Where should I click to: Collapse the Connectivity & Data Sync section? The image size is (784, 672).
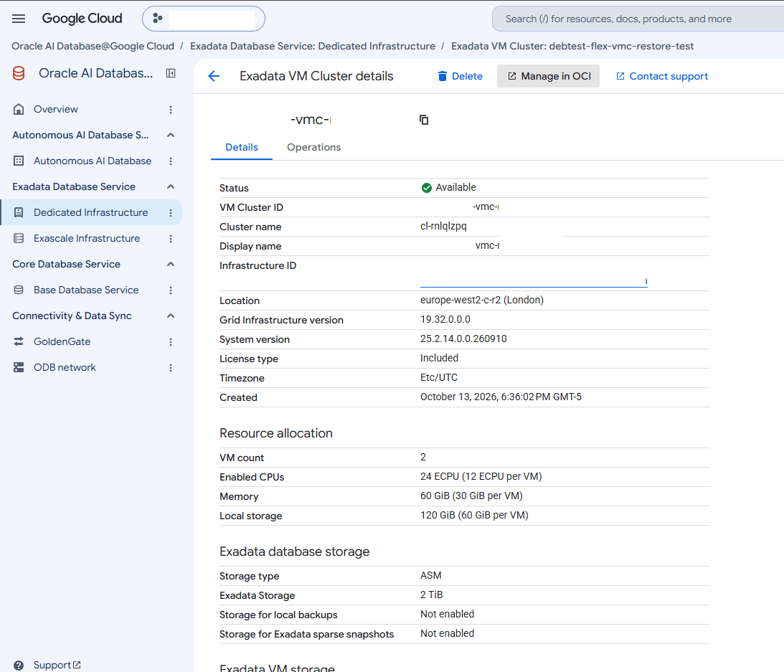tap(171, 316)
